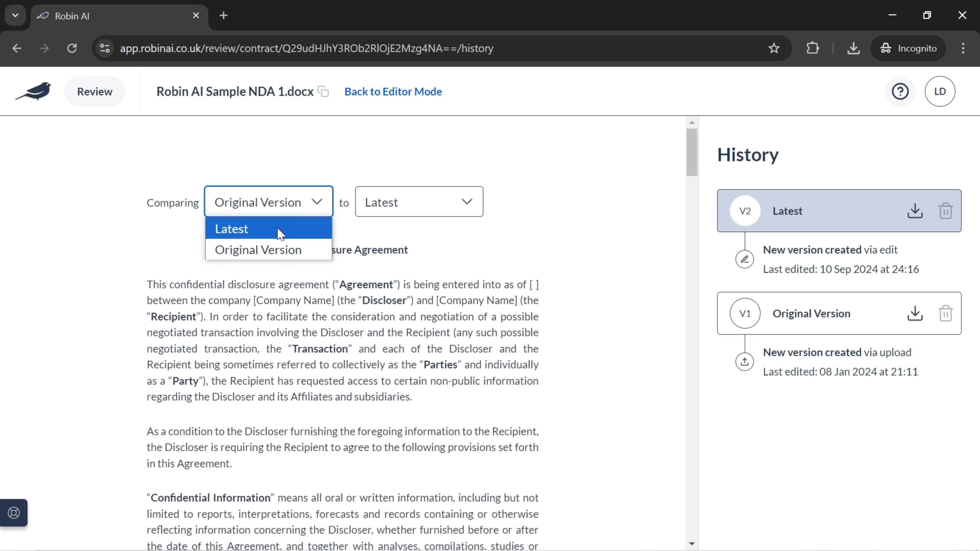Click the scrollbar down arrow
The image size is (980, 551).
pyautogui.click(x=692, y=544)
